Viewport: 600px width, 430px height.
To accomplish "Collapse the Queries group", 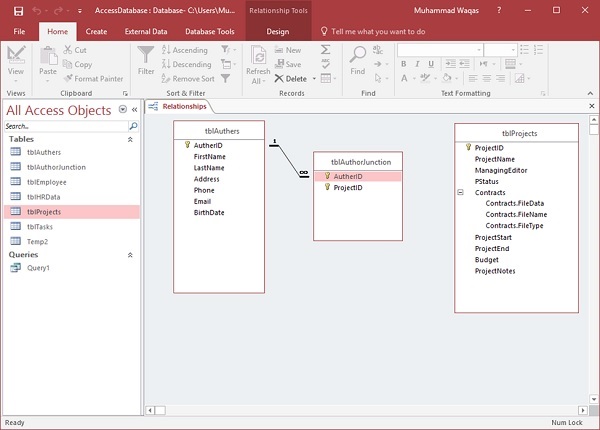I will tap(129, 255).
